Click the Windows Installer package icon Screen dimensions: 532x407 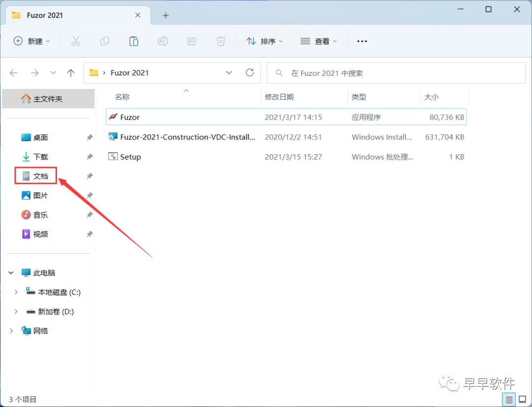113,136
